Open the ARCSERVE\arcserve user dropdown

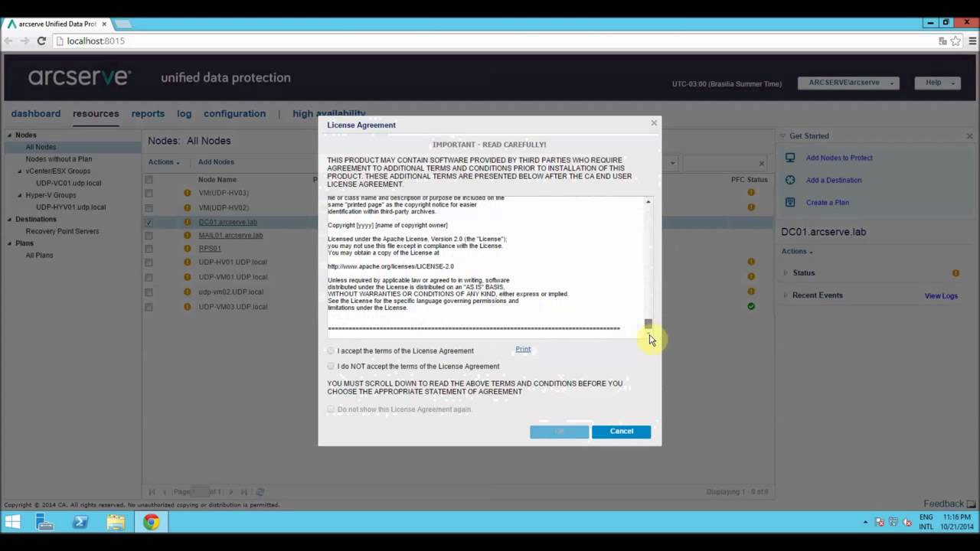point(848,83)
